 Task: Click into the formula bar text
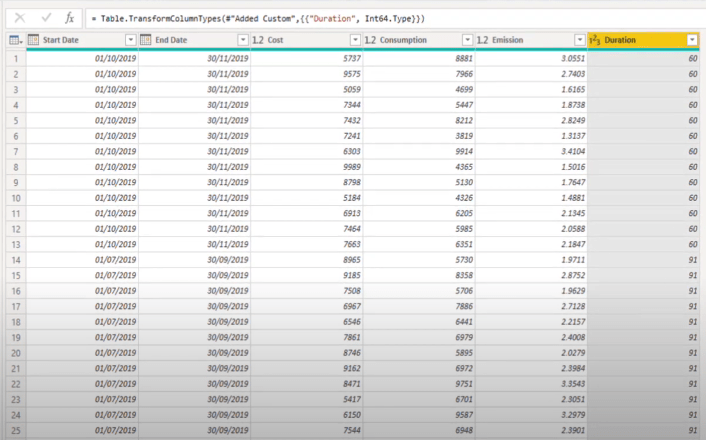[x=258, y=18]
